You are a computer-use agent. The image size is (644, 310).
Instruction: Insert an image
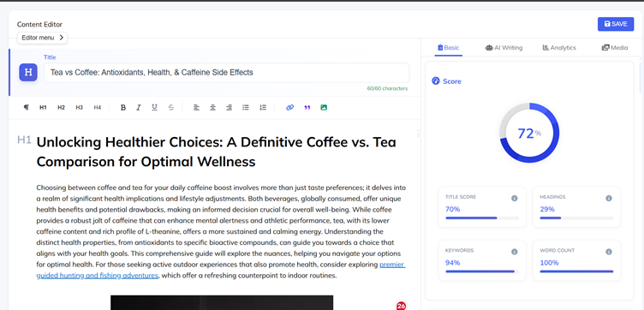(324, 108)
